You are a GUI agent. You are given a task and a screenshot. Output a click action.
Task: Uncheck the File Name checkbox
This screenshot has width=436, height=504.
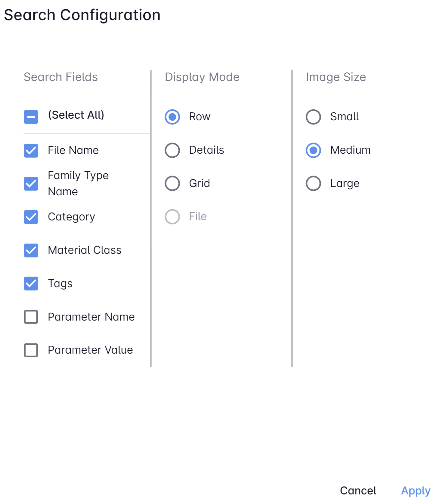pyautogui.click(x=31, y=150)
